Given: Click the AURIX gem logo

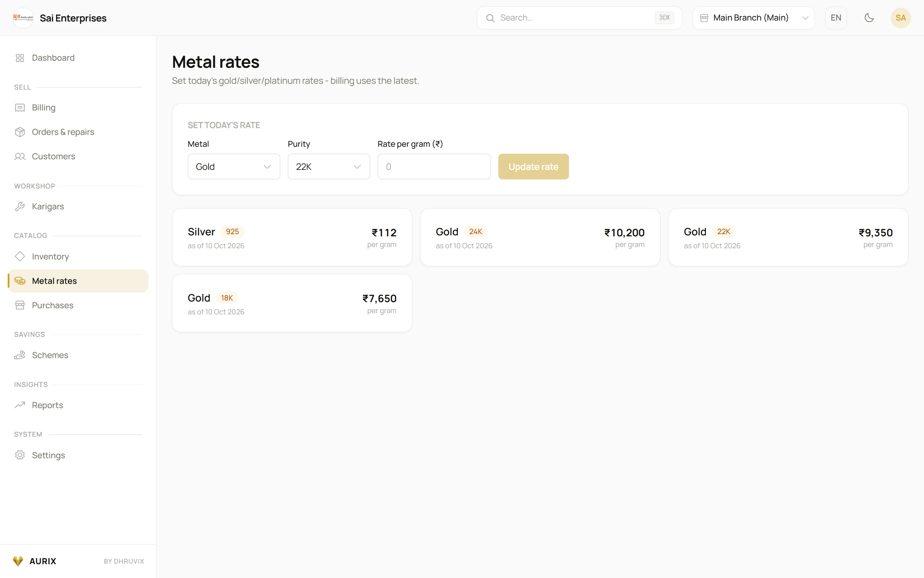Looking at the screenshot, I should 18,561.
